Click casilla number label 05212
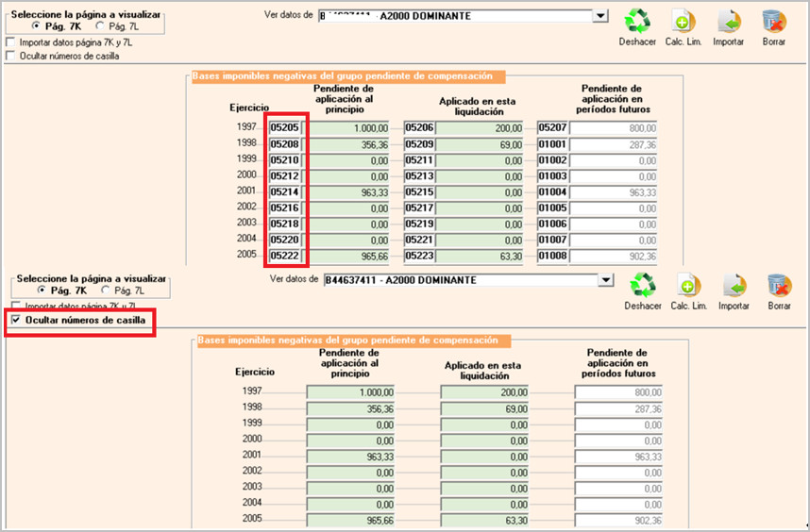The width and height of the screenshot is (810, 532). [285, 176]
